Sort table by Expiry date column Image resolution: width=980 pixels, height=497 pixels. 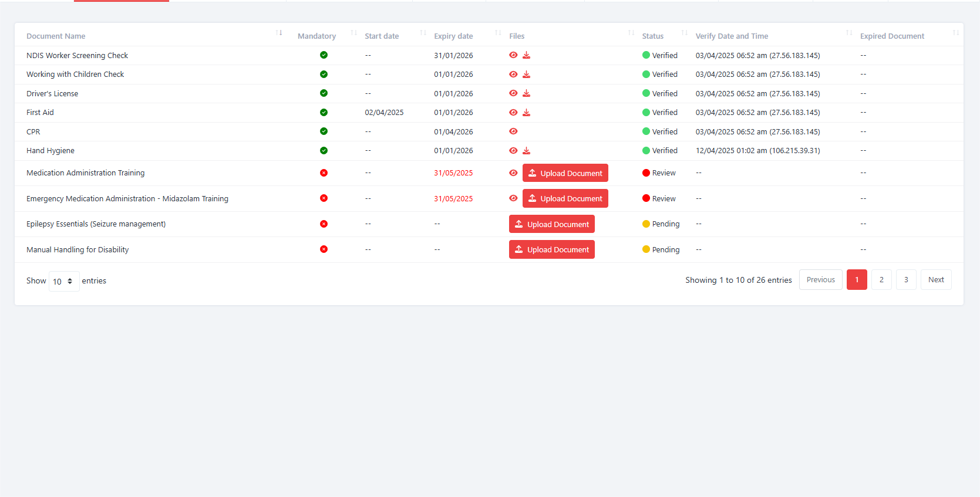coord(453,36)
